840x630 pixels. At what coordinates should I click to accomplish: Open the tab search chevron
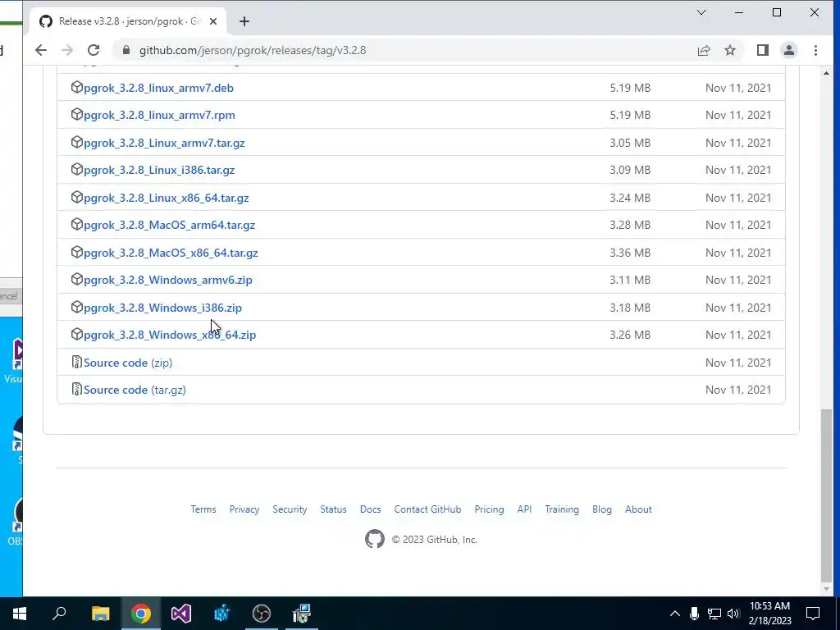point(701,12)
